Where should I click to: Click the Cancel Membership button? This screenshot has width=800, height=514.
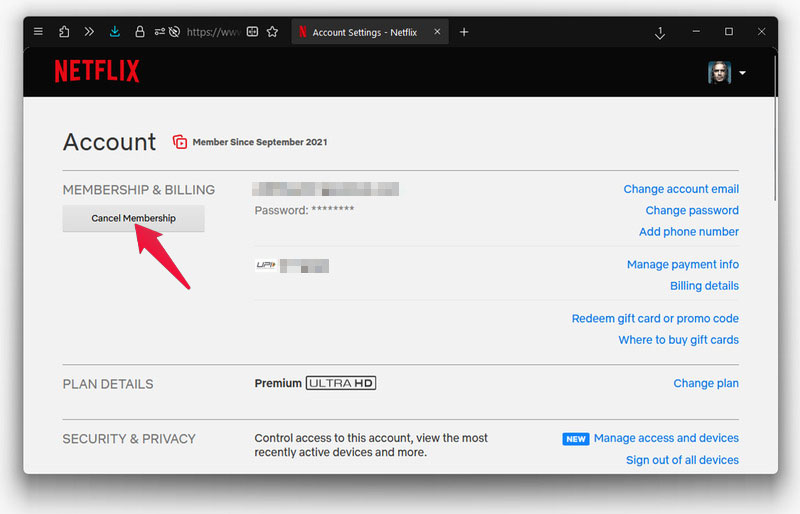(x=134, y=218)
